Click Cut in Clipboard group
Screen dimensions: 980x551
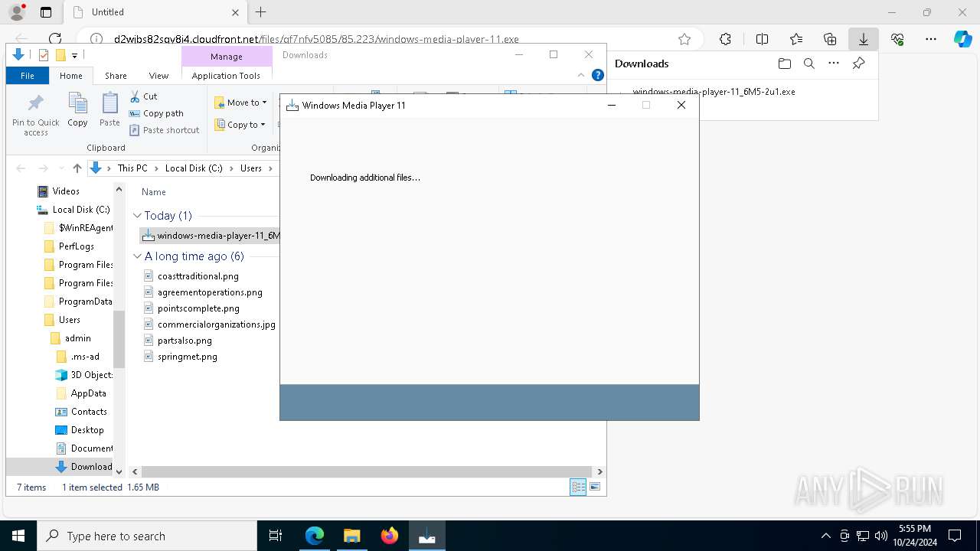click(x=143, y=96)
